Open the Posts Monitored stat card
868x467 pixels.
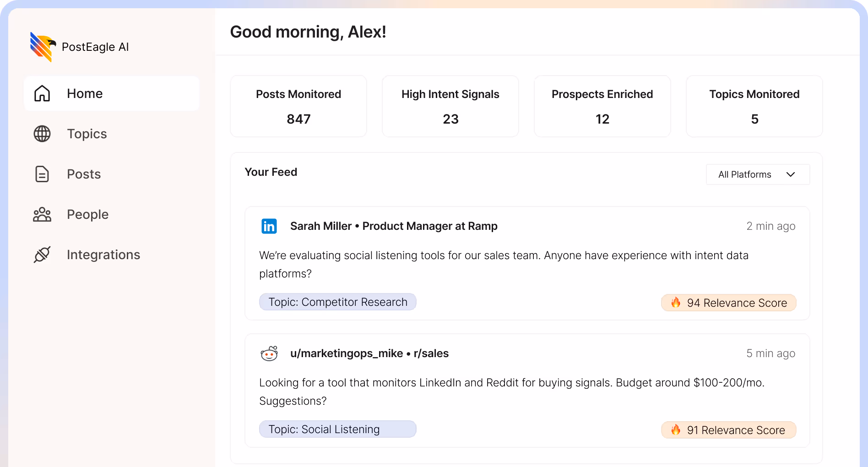[x=298, y=106]
